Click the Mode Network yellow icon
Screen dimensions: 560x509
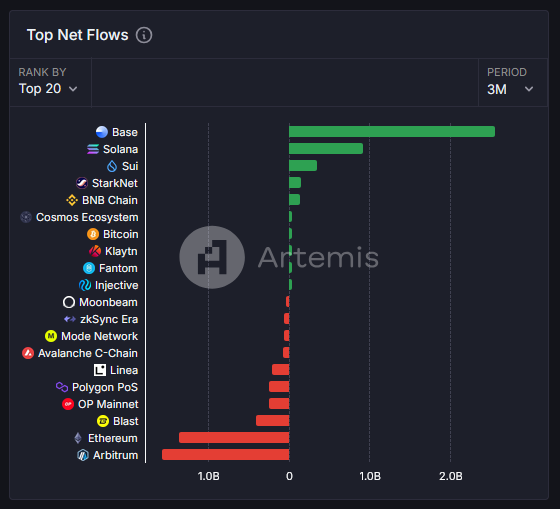point(51,336)
